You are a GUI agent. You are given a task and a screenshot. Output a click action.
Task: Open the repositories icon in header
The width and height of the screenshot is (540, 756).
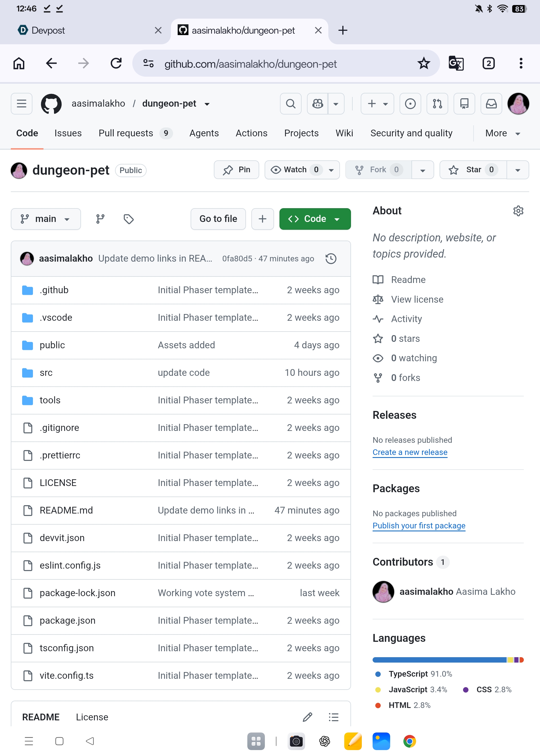click(x=464, y=104)
